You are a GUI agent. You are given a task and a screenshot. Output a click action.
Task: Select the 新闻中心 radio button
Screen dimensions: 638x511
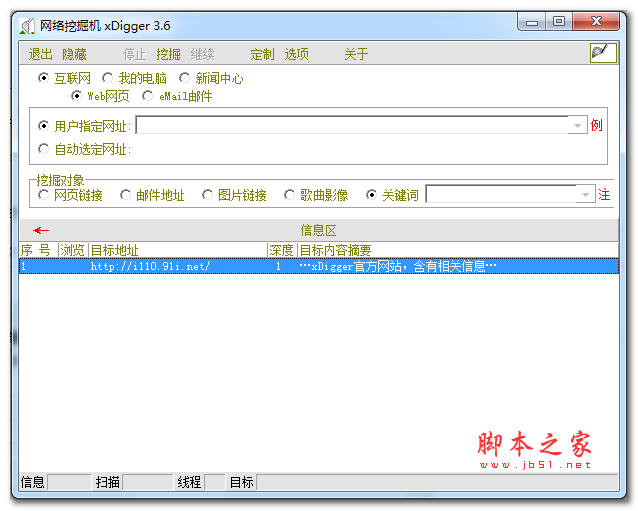pyautogui.click(x=184, y=78)
